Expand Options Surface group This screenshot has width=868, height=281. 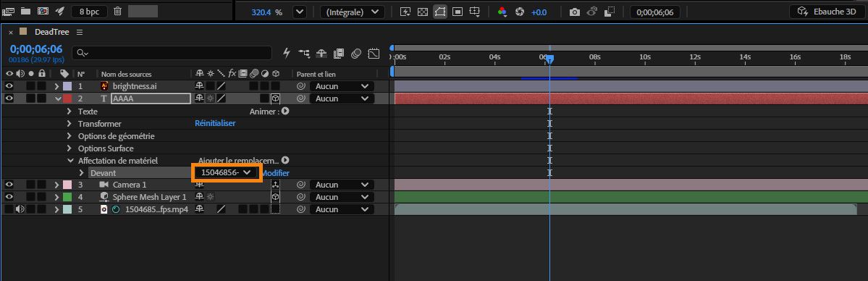tap(69, 148)
